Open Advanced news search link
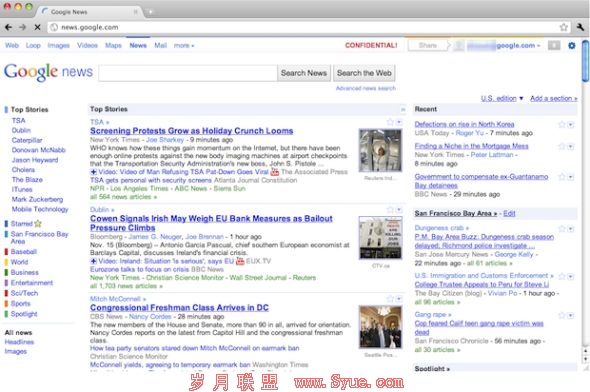The width and height of the screenshot is (590, 392). pos(366,88)
